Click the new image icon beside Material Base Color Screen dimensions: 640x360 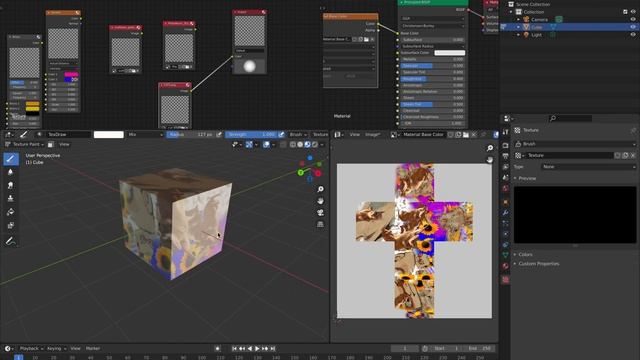pos(458,134)
